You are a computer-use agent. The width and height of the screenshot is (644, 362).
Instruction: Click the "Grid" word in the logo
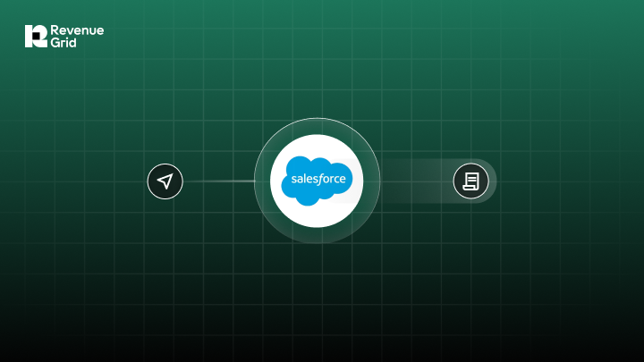click(64, 43)
